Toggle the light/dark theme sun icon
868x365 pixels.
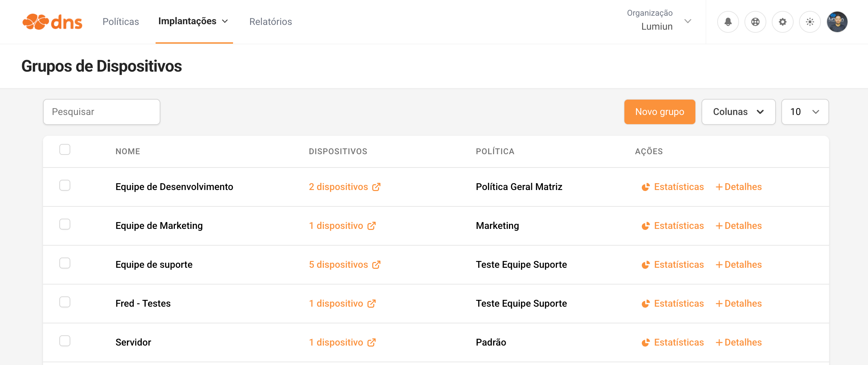(x=810, y=22)
